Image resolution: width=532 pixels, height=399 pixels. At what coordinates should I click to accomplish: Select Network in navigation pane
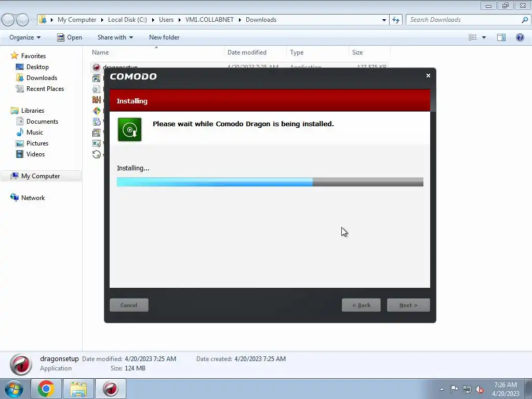pos(33,198)
